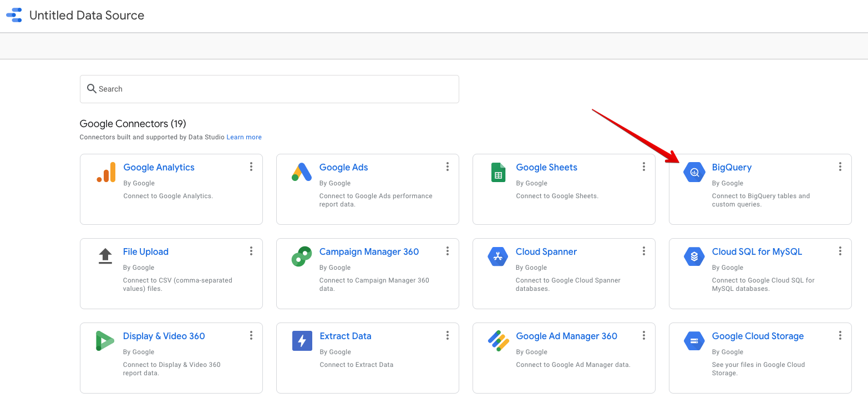868x403 pixels.
Task: Open the Cloud Spanner title link
Action: coord(546,252)
